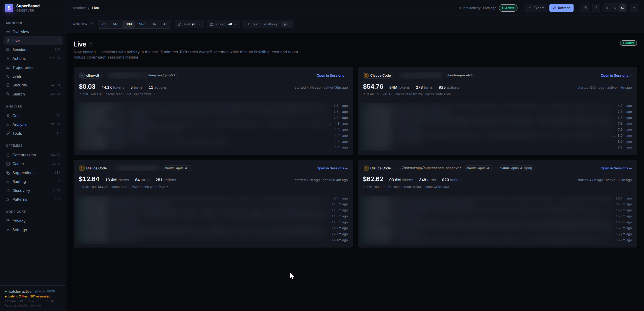Click the Cache database icon
This screenshot has height=311, width=644.
tap(8, 164)
